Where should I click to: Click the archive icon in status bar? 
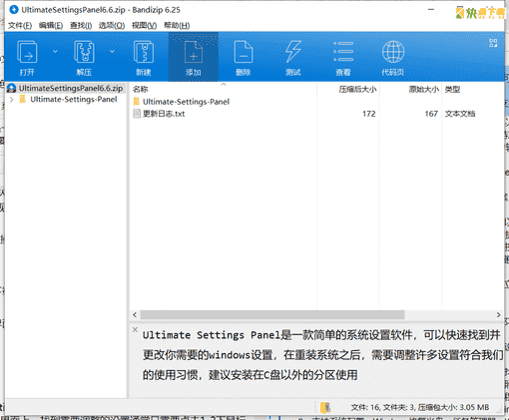tap(325, 407)
